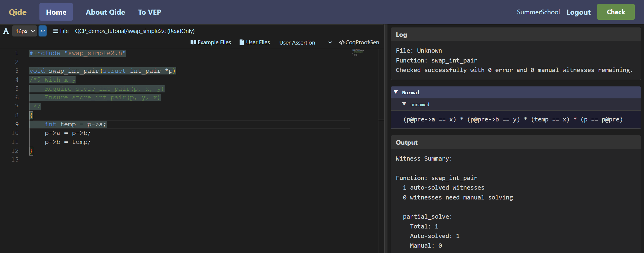The height and width of the screenshot is (253, 644).
Task: Click the blue undo arrow icon
Action: [x=43, y=31]
